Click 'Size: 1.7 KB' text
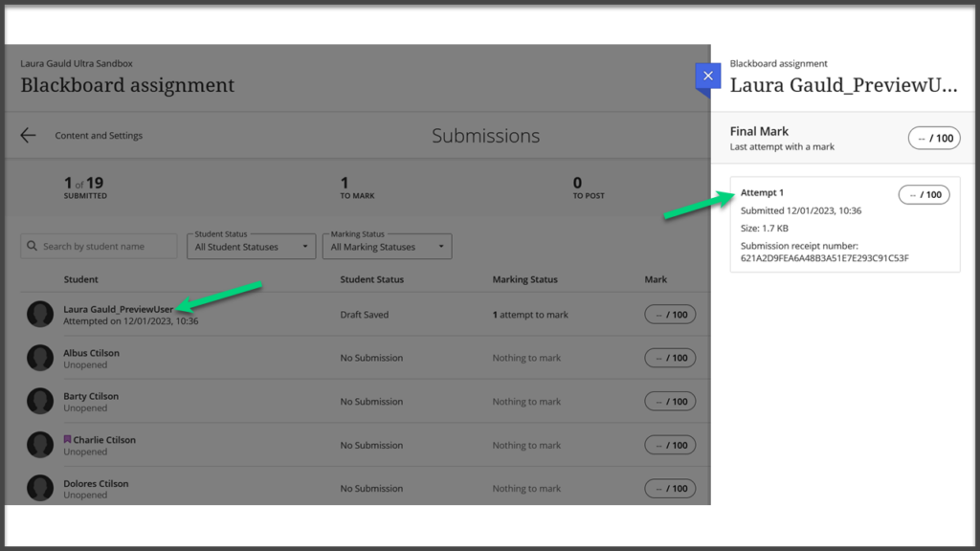 pyautogui.click(x=765, y=228)
